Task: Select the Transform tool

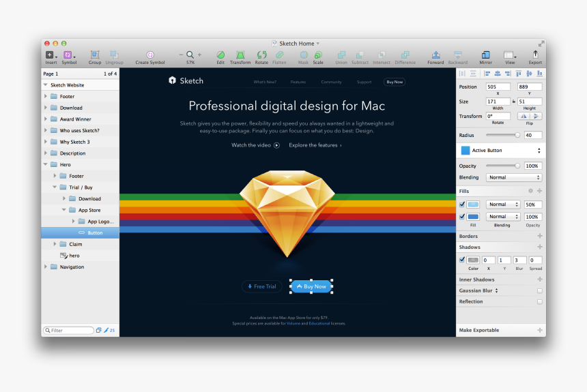Action: click(x=240, y=55)
